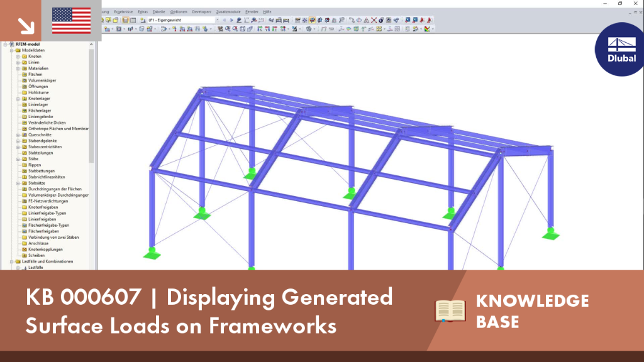Image resolution: width=644 pixels, height=362 pixels.
Task: Expand the Querschnitte tree node
Action: pyautogui.click(x=18, y=135)
